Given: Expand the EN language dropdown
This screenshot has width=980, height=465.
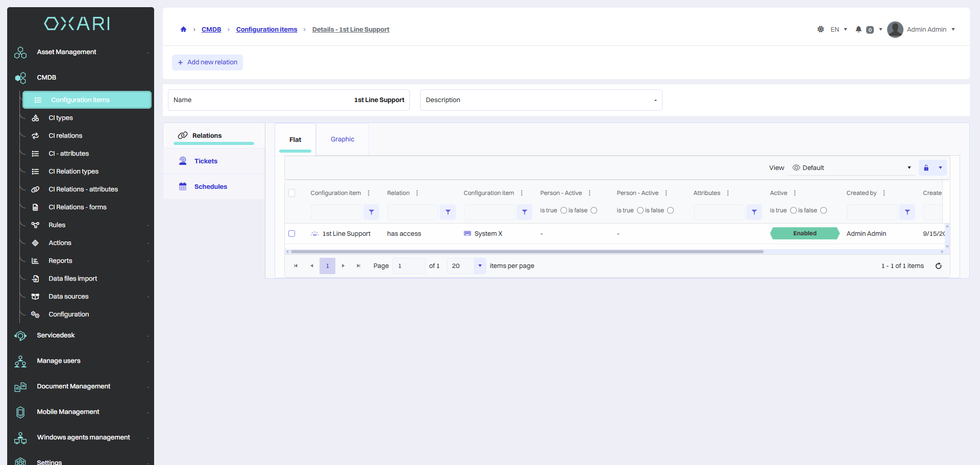Looking at the screenshot, I should pyautogui.click(x=839, y=30).
